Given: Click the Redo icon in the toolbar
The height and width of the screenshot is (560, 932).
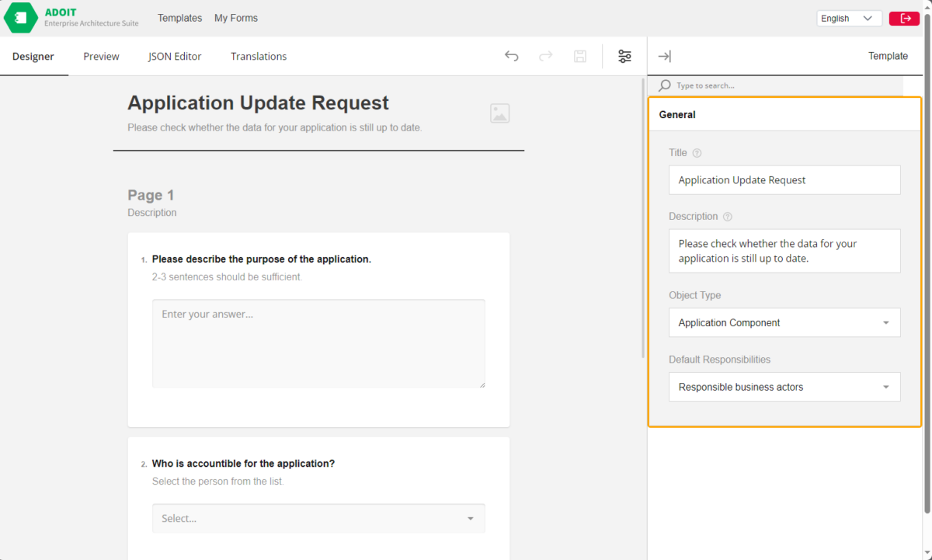Looking at the screenshot, I should [x=545, y=56].
